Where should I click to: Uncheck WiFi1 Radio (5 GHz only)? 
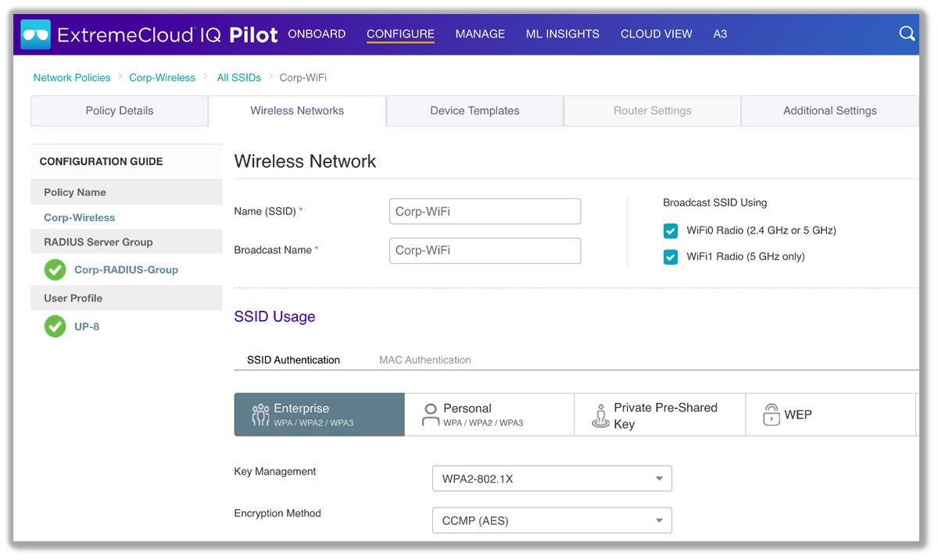671,257
